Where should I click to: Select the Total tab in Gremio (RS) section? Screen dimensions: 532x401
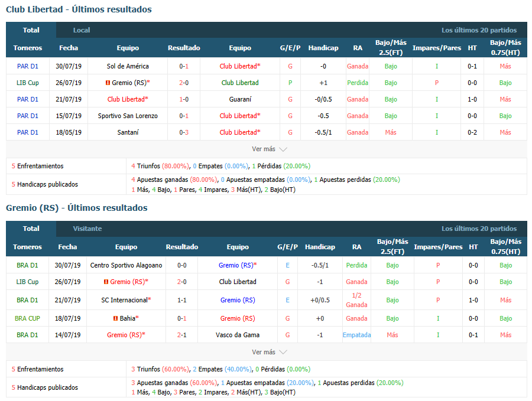click(x=31, y=229)
